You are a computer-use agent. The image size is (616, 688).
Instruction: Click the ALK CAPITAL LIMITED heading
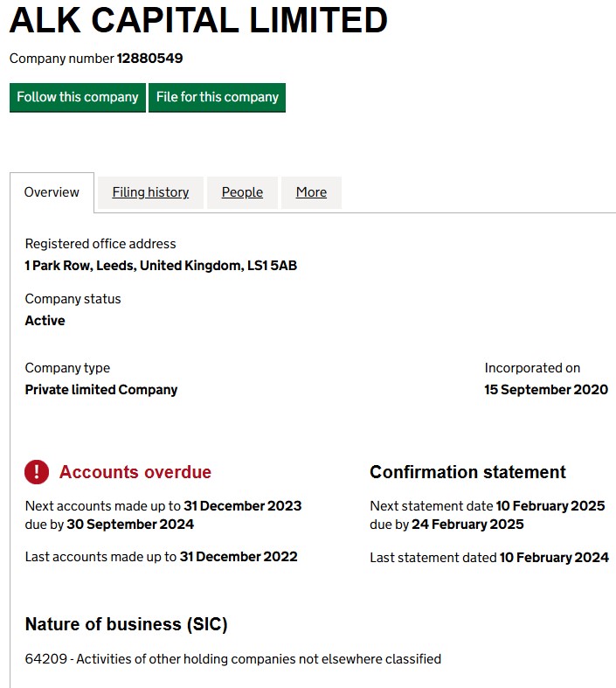[198, 21]
